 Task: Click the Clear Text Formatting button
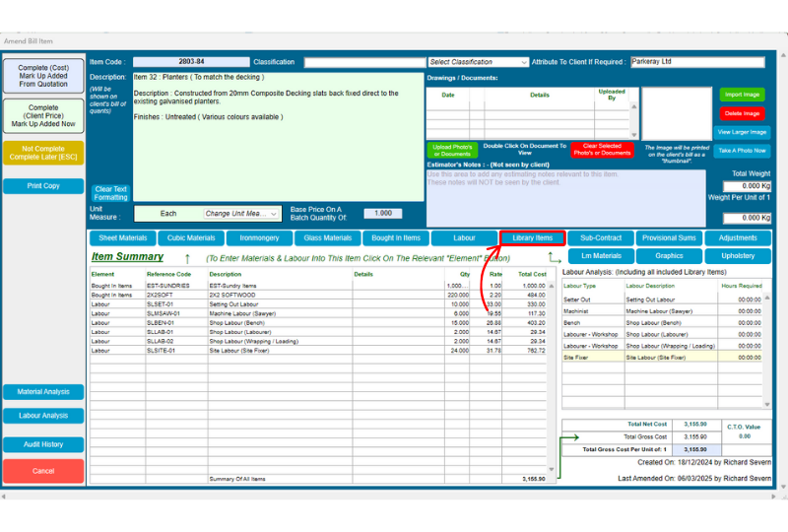pyautogui.click(x=110, y=193)
